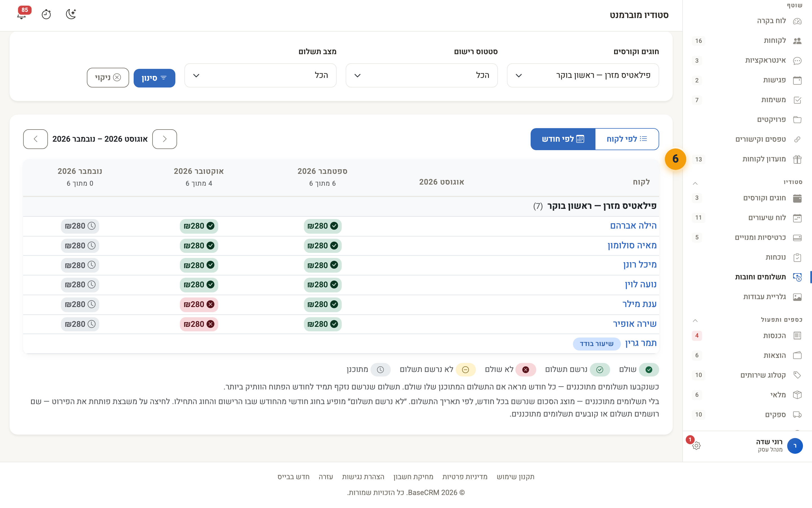Open the מצב תשלום dropdown
The height and width of the screenshot is (508, 812).
[x=261, y=75]
